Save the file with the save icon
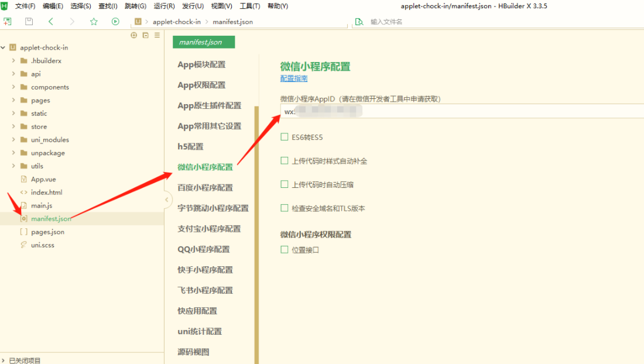This screenshot has height=364, width=644. [x=29, y=21]
